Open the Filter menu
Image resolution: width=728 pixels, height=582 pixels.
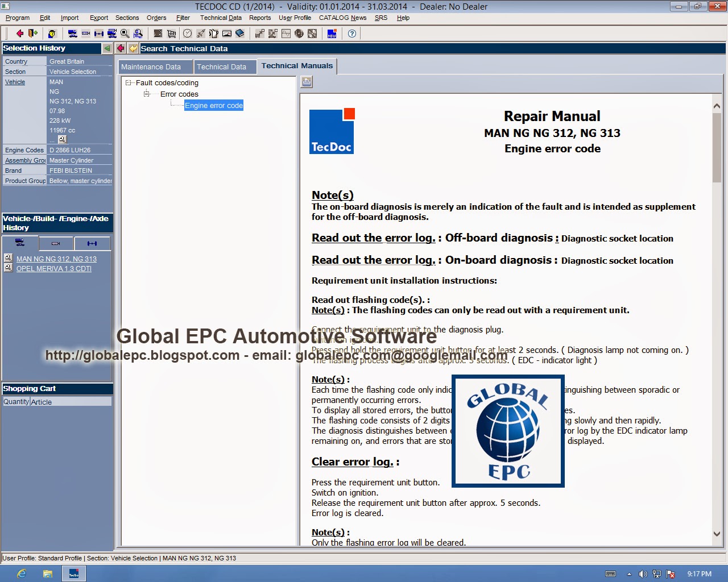pos(183,18)
